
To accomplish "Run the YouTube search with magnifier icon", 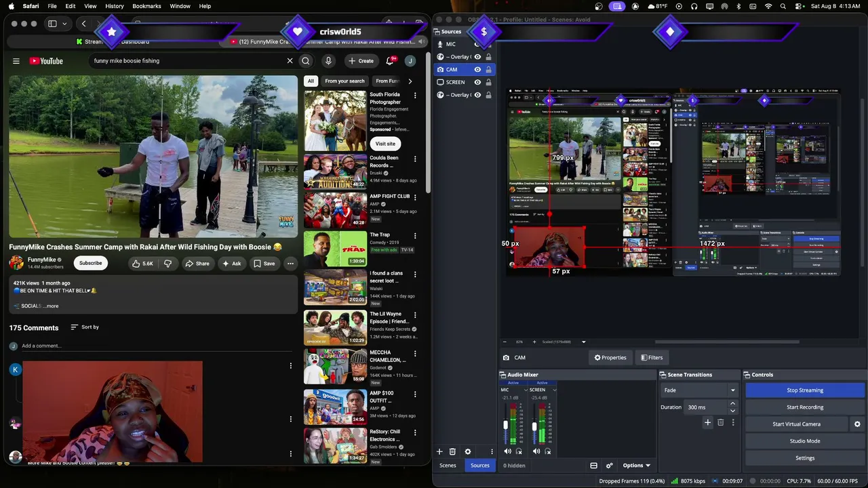I will pos(306,61).
